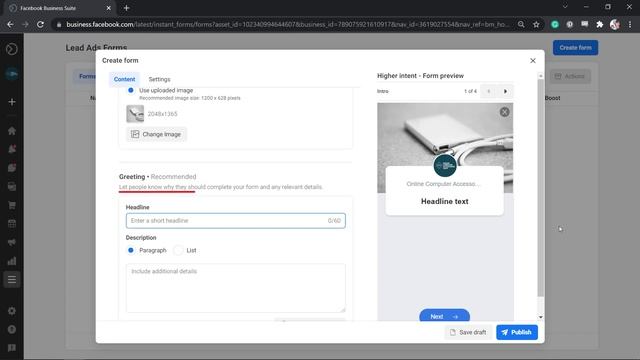Image resolution: width=640 pixels, height=360 pixels.
Task: Reload the page with refresh icon
Action: coord(40,24)
